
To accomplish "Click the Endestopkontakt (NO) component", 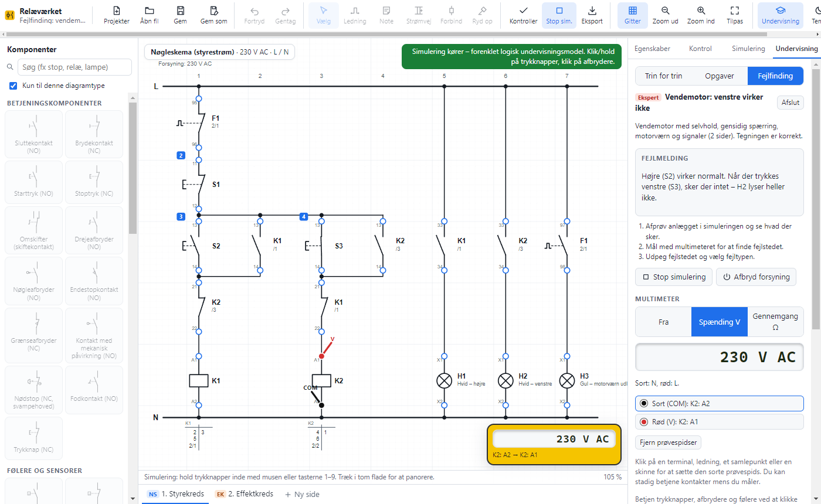I will click(x=94, y=281).
